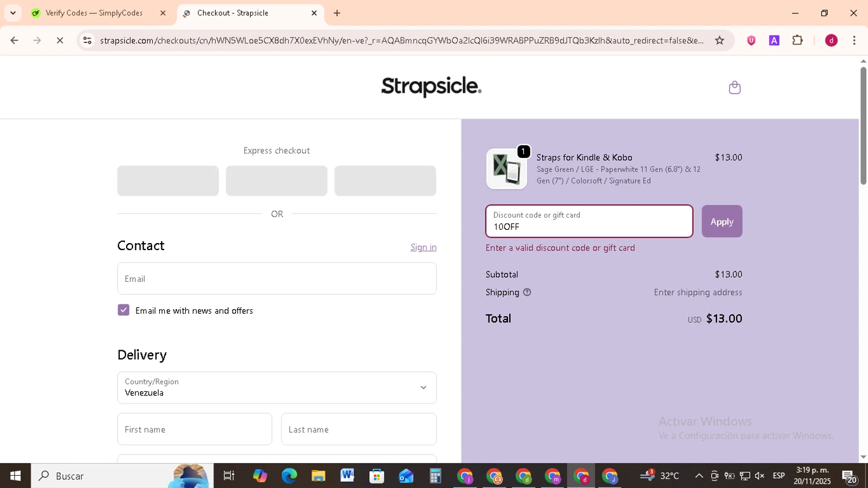This screenshot has height=488, width=868.
Task: Open a new browser tab
Action: pos(337,13)
